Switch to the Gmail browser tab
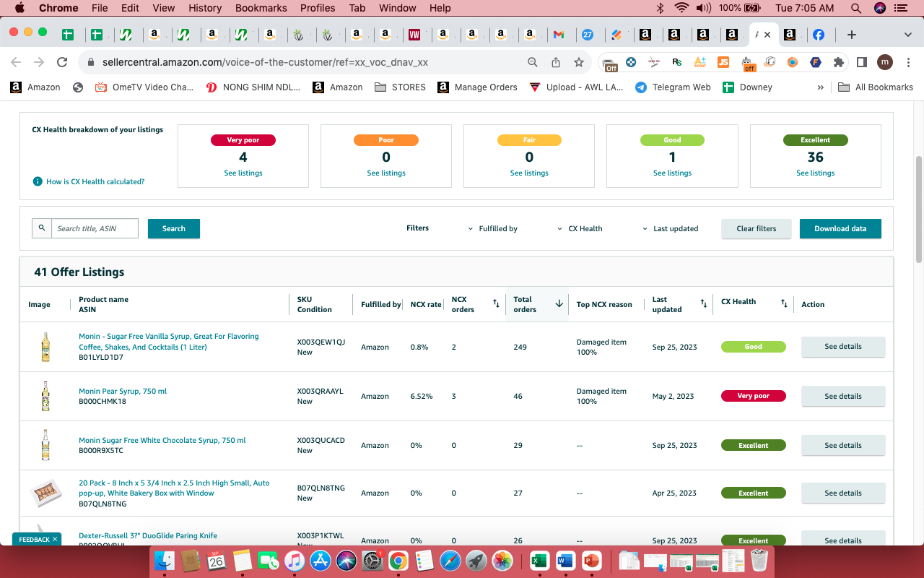Image resolution: width=924 pixels, height=578 pixels. (x=559, y=35)
